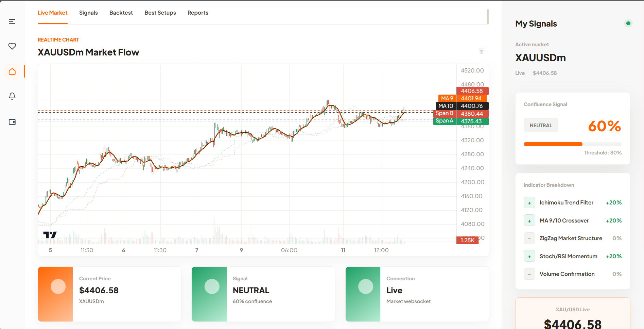This screenshot has width=644, height=329.
Task: Click the Live $4406.58 price line
Action: click(x=536, y=73)
